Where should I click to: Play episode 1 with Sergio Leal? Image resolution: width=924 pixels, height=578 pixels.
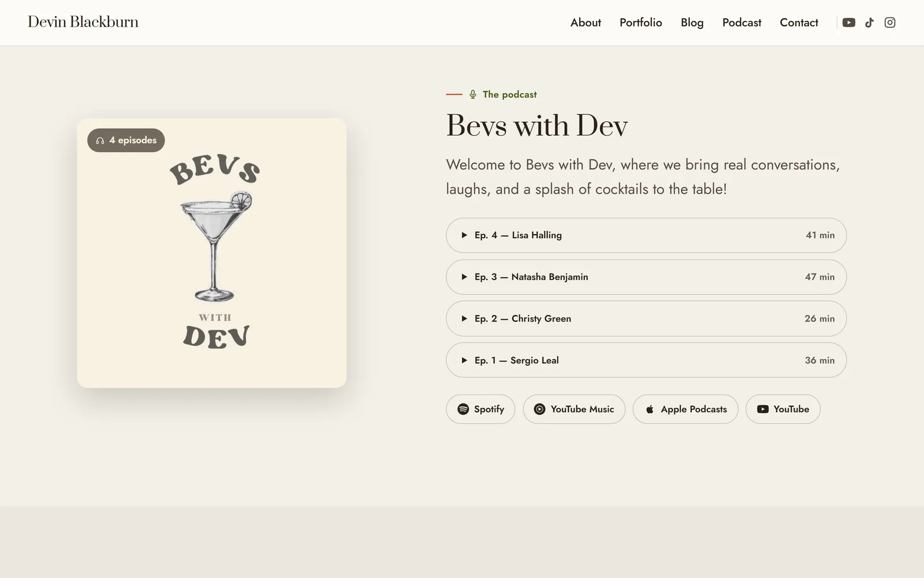[x=646, y=360]
